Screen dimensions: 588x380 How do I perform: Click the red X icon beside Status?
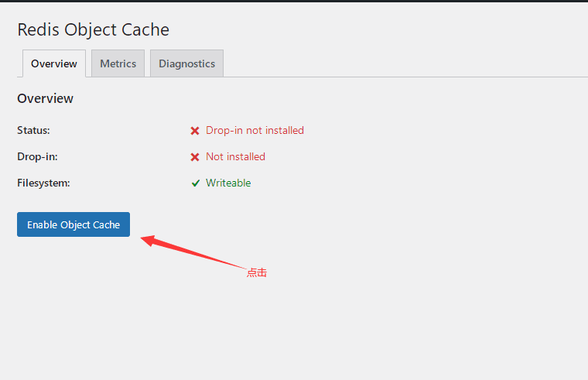[195, 131]
